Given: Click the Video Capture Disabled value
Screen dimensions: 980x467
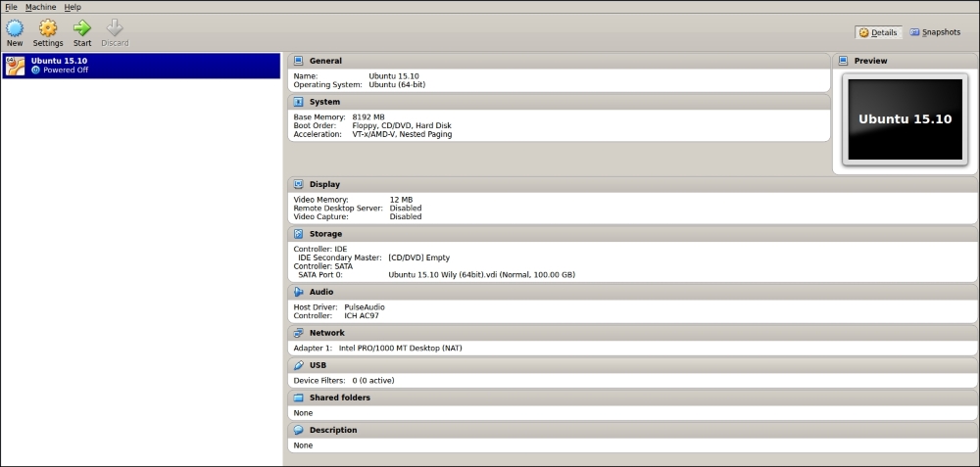Looking at the screenshot, I should (406, 216).
